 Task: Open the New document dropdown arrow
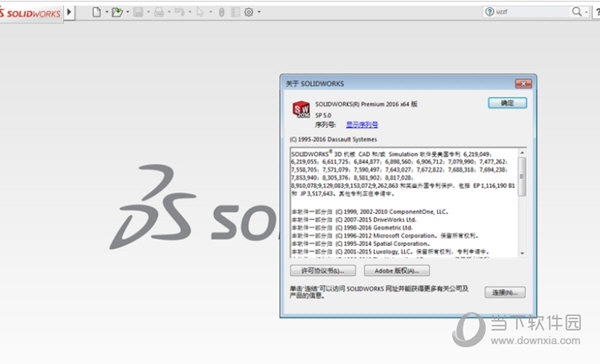coord(107,12)
